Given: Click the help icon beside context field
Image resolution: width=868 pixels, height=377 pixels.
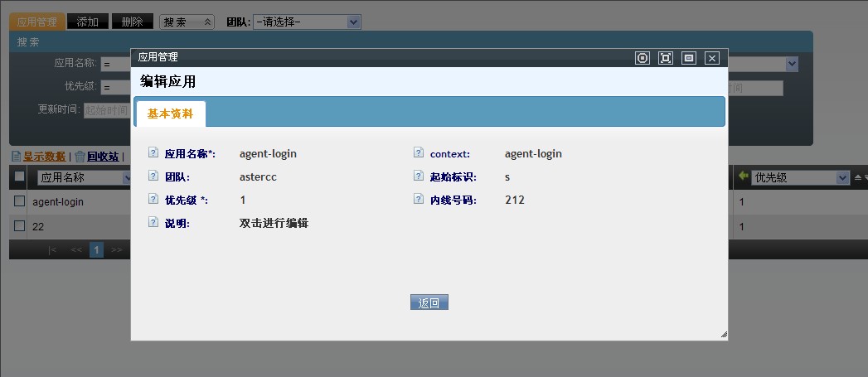Looking at the screenshot, I should pyautogui.click(x=418, y=153).
